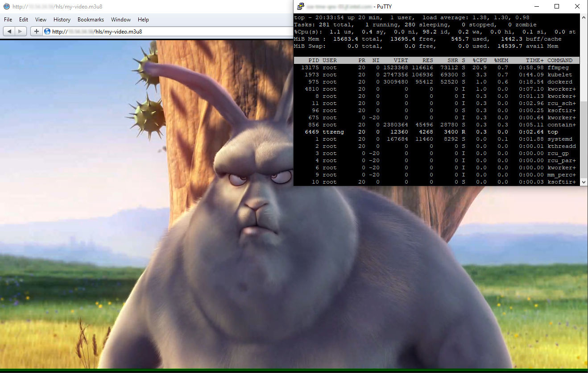The width and height of the screenshot is (588, 373).
Task: Click the "%Cpu(s):" label in top summary
Action: [x=308, y=32]
